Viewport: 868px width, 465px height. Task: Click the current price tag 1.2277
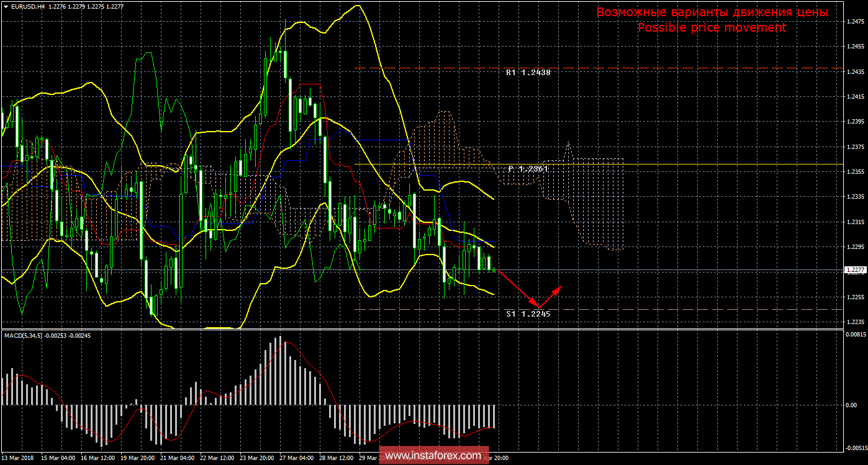click(854, 270)
